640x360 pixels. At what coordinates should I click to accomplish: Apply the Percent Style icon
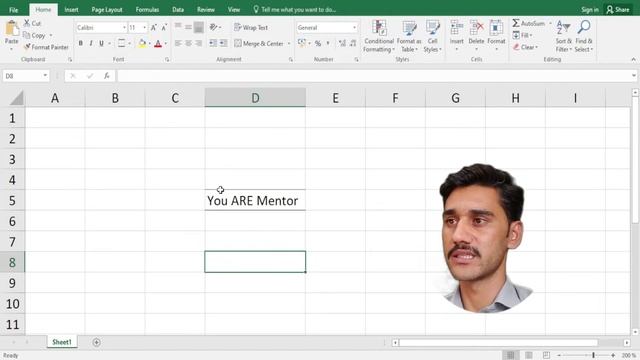click(x=318, y=43)
